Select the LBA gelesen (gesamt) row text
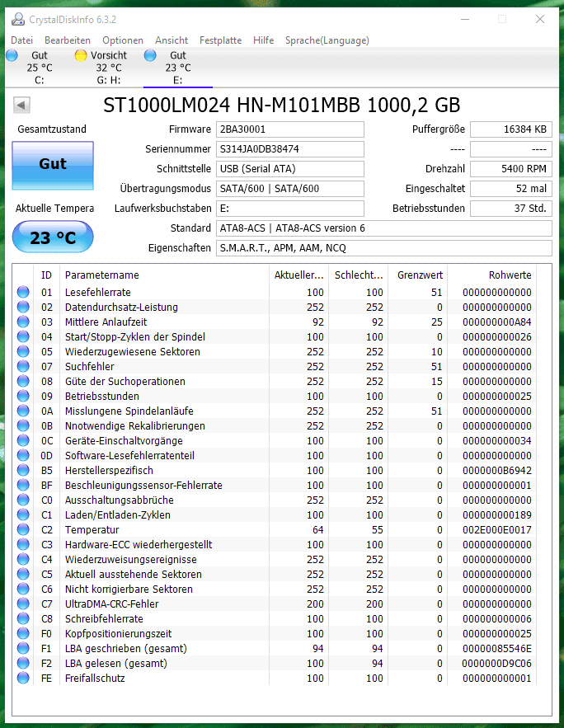 click(x=116, y=664)
